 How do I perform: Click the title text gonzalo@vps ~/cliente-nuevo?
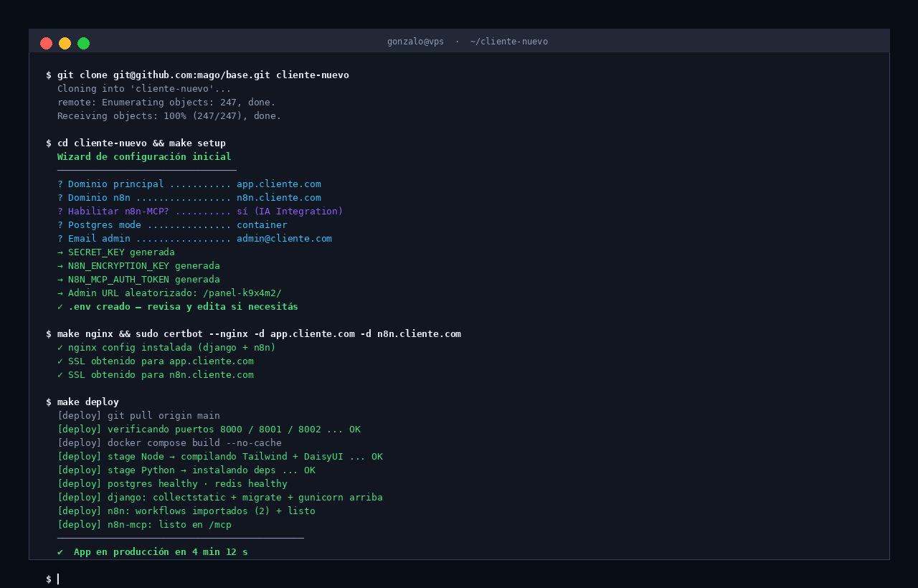[x=468, y=42]
